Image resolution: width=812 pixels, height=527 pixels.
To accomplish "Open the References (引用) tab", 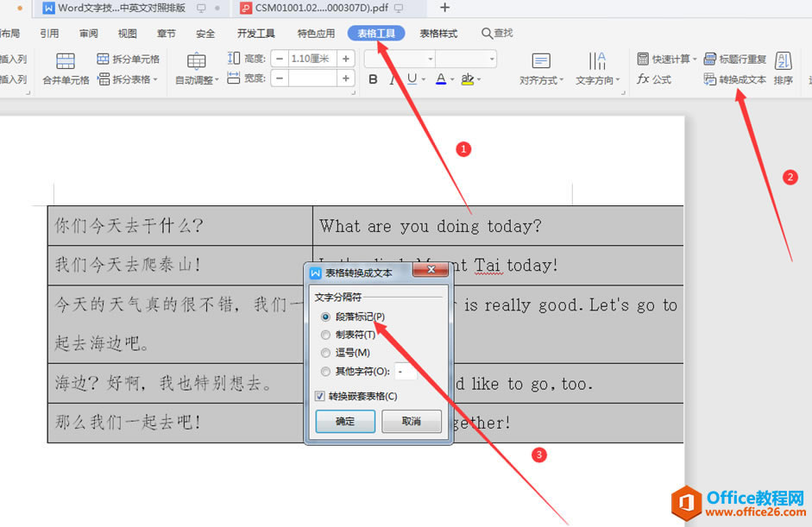I will click(x=49, y=34).
